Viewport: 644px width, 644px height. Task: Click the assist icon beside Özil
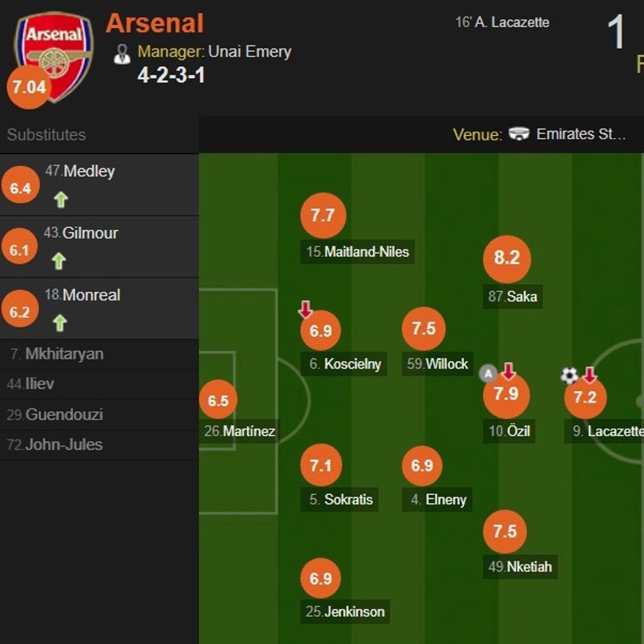tap(488, 374)
